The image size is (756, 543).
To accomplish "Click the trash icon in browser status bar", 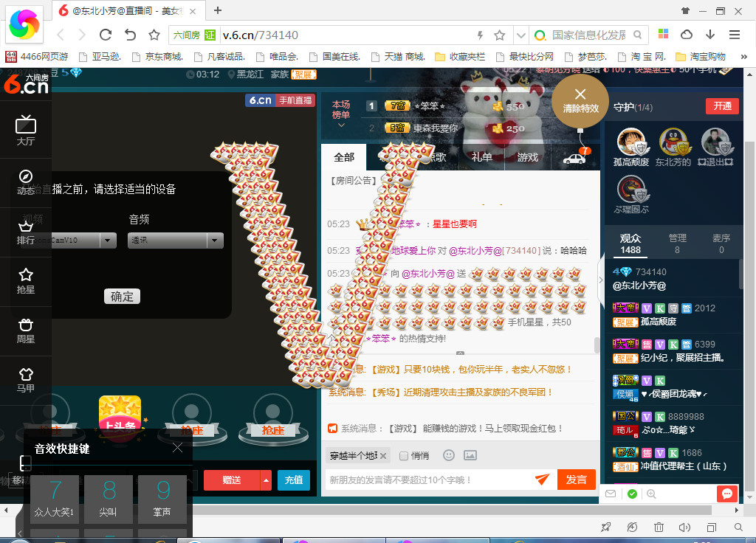I will pyautogui.click(x=659, y=528).
